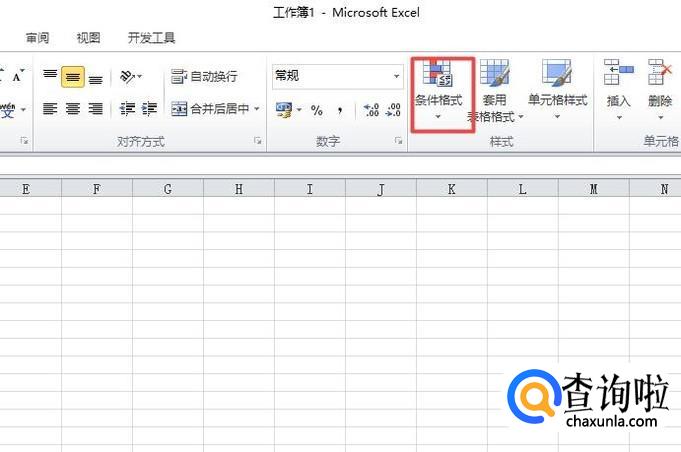This screenshot has height=452, width=681.
Task: Open the 常规 number format combo box
Action: point(337,76)
